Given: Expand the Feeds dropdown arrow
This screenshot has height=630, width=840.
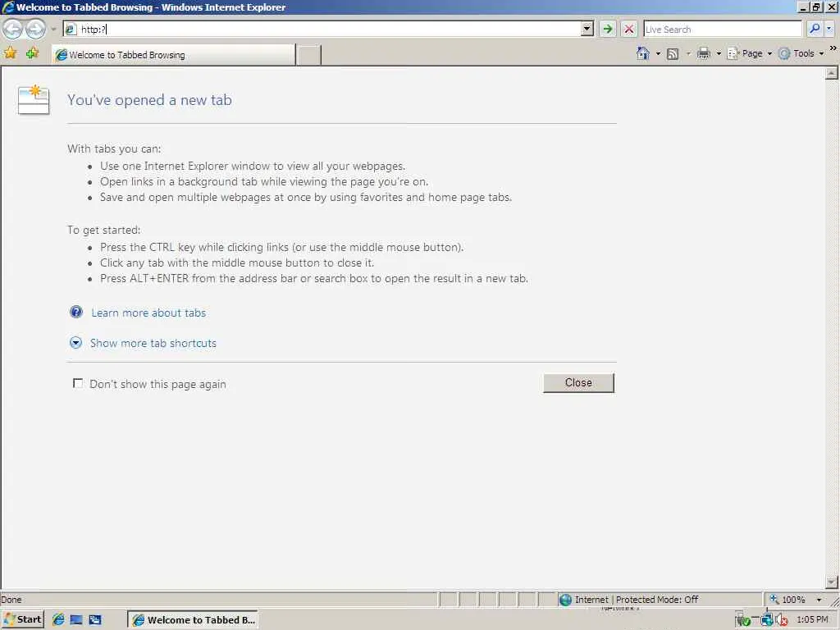Looking at the screenshot, I should (688, 53).
